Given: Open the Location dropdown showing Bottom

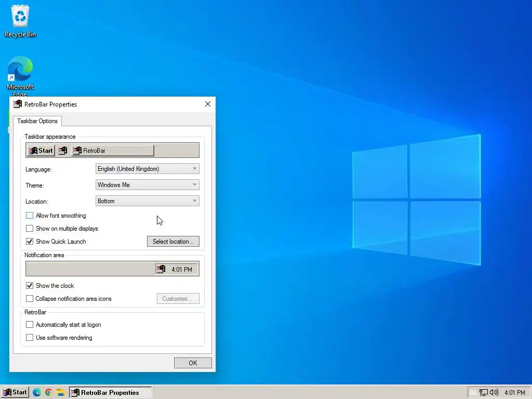Looking at the screenshot, I should pos(147,201).
